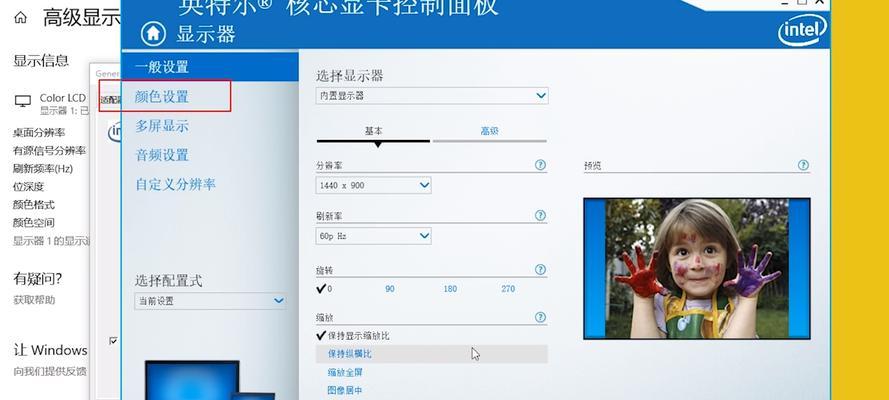This screenshot has width=889, height=400.
Task: Click 刷新频率(Hz) text in settings
Action: 43,169
